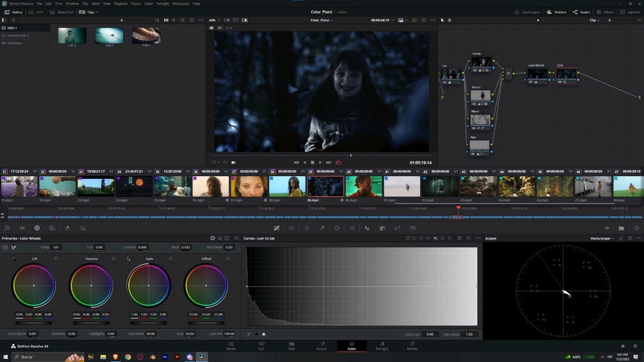Open viewer options three-dot menu
The height and width of the screenshot is (362, 644).
[x=433, y=20]
